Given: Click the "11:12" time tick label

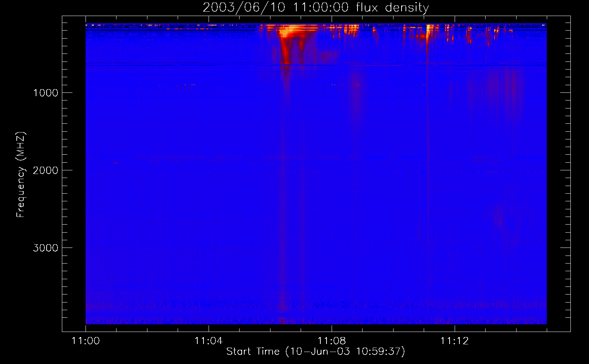Looking at the screenshot, I should click(x=455, y=341).
